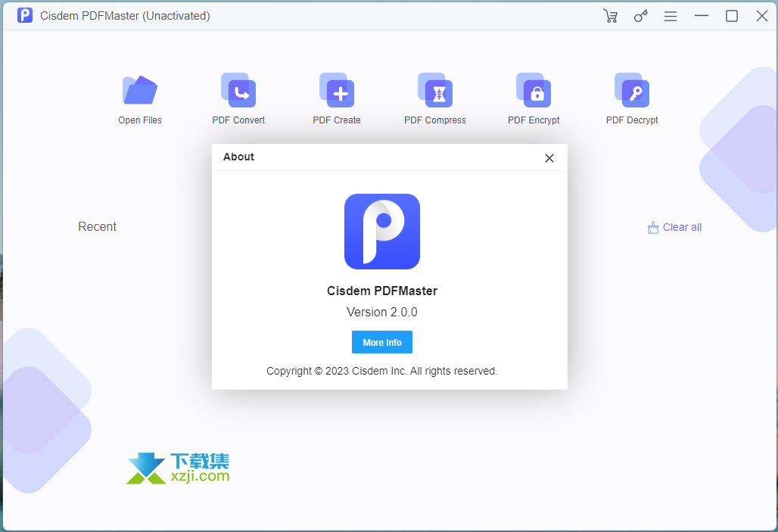
Task: Click the key activation icon
Action: coord(640,16)
